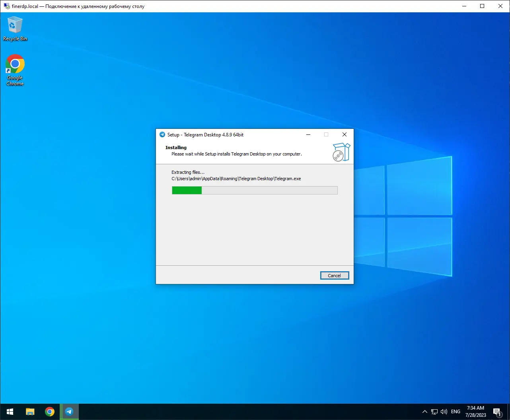Click the 'Please wait while Setup installs' message
The width and height of the screenshot is (510, 420).
click(237, 154)
